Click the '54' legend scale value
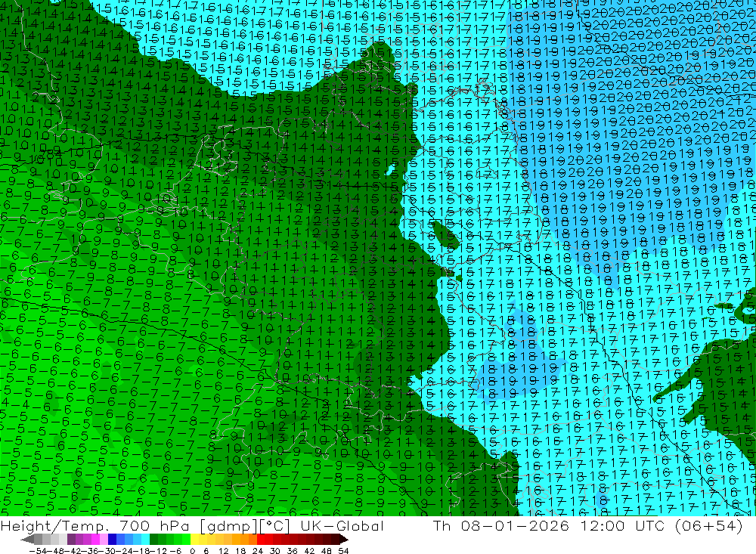The image size is (756, 554). (x=343, y=551)
